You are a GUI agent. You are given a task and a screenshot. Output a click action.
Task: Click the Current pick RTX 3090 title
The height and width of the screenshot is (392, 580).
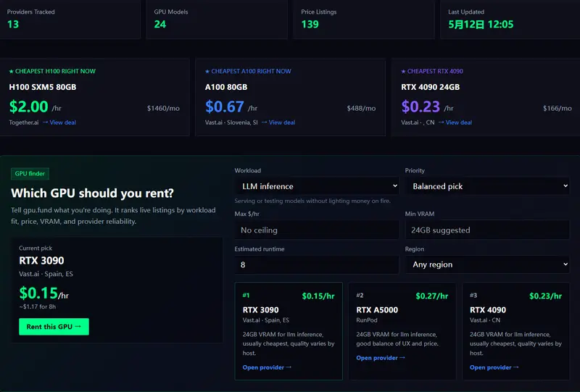coord(41,260)
